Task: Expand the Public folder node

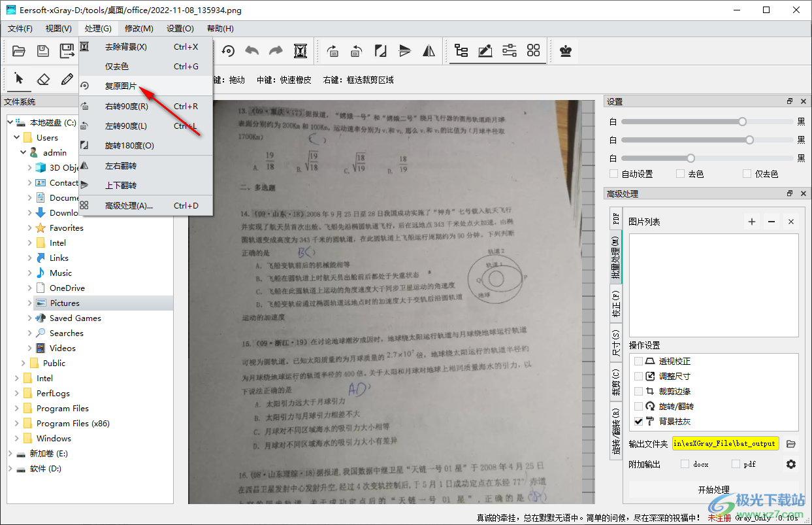Action: tap(24, 363)
